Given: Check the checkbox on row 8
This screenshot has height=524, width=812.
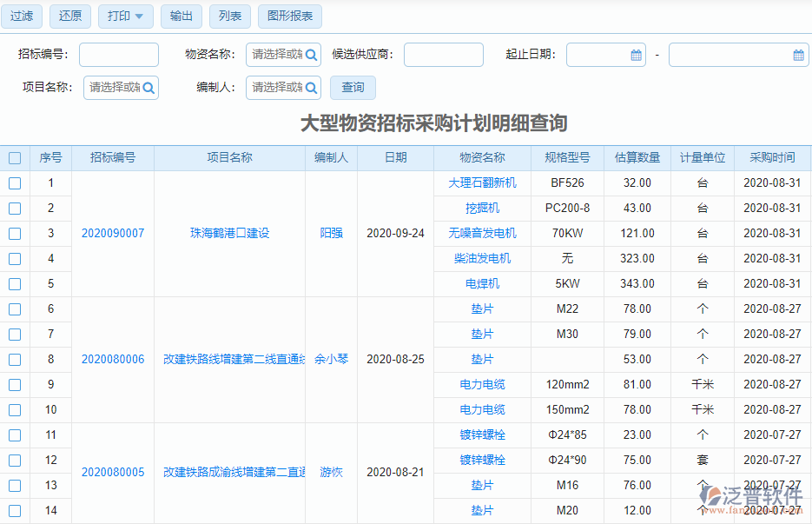Looking at the screenshot, I should click(14, 359).
